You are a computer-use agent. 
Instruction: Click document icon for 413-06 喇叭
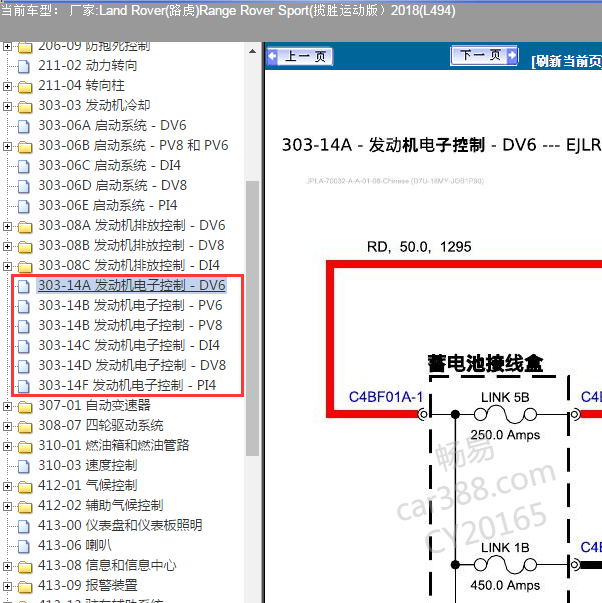(x=25, y=546)
